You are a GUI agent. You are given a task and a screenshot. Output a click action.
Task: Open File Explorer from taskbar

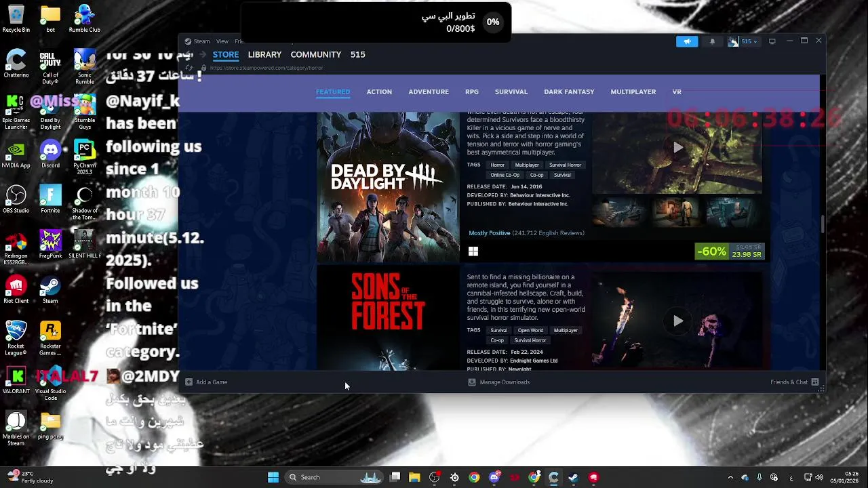click(x=415, y=477)
